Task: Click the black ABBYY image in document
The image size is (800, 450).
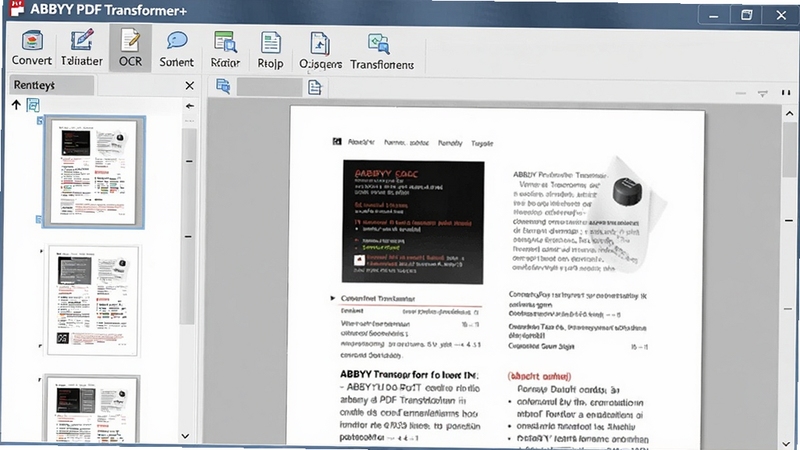Action: 413,222
